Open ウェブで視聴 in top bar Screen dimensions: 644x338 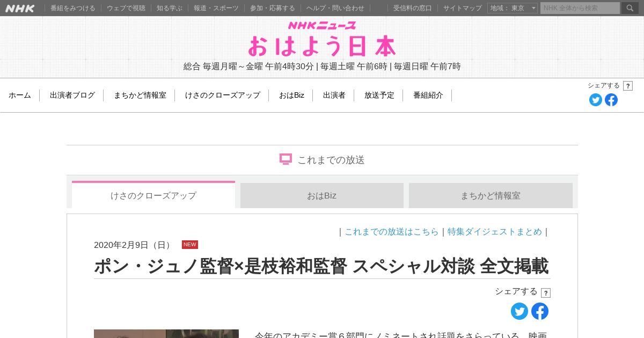tap(126, 8)
